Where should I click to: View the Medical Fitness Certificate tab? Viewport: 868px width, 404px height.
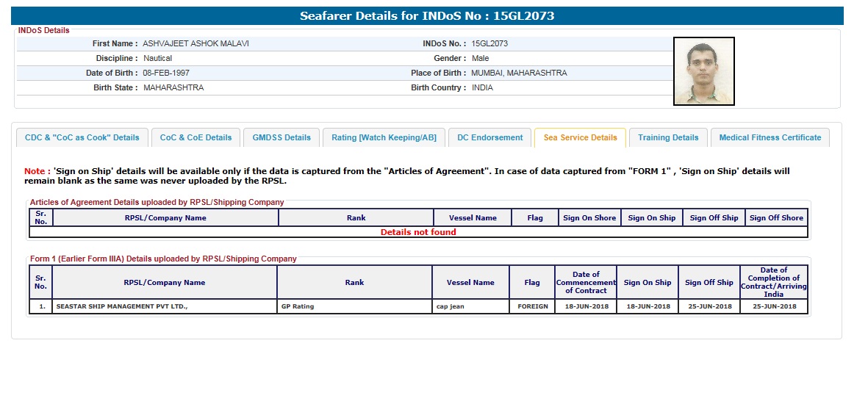770,138
